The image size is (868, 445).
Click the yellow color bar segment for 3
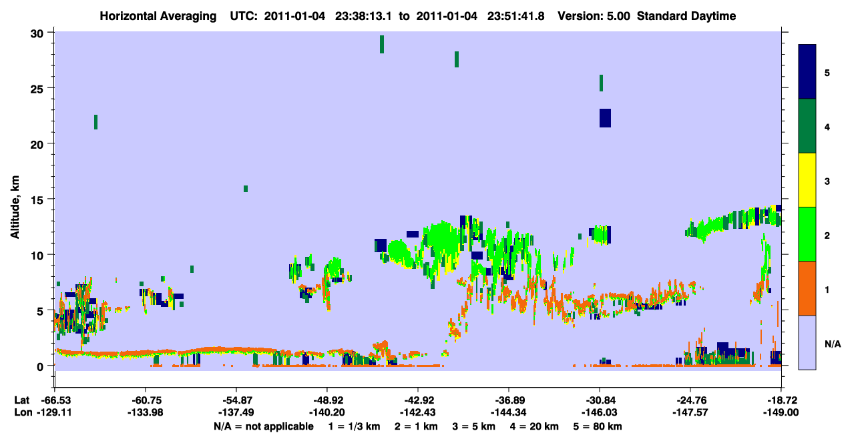807,180
